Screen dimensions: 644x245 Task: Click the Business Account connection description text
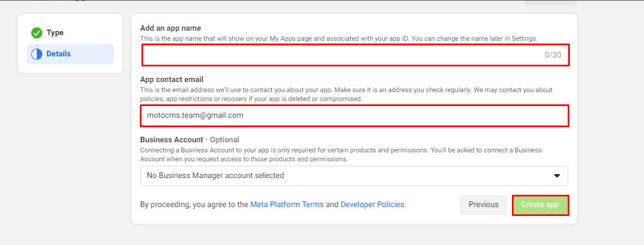[341, 155]
